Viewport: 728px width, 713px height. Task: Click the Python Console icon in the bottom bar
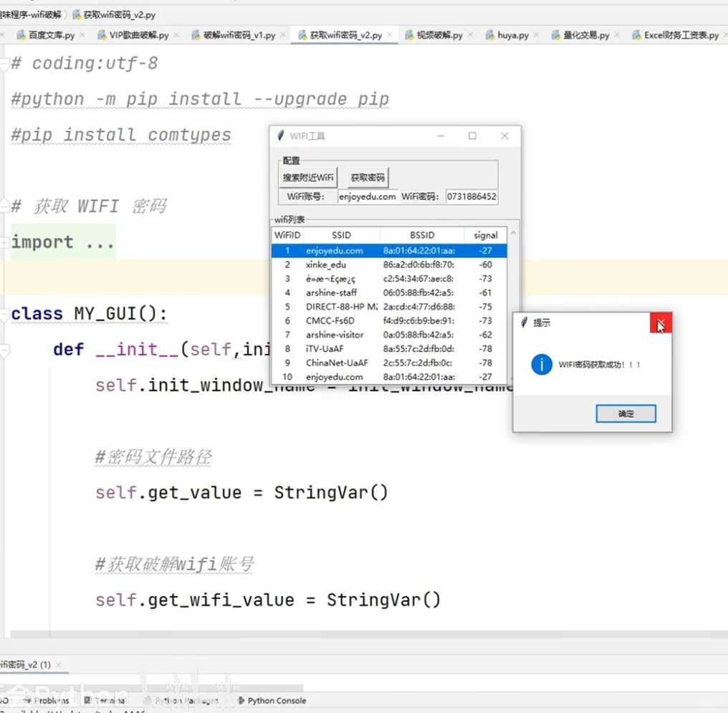(x=241, y=700)
